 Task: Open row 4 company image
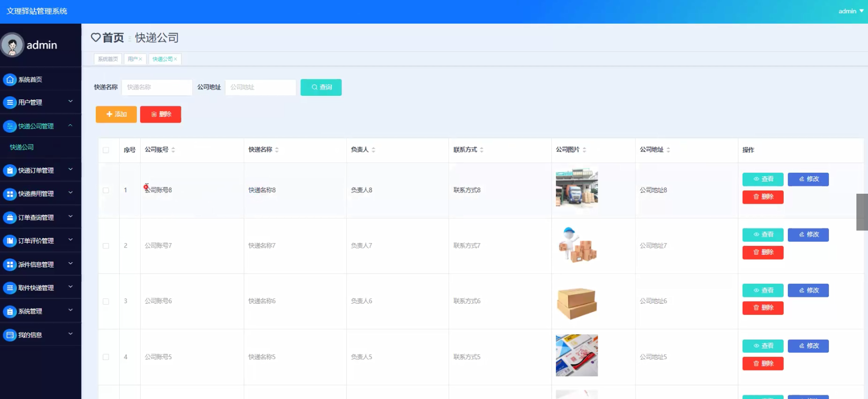(577, 355)
